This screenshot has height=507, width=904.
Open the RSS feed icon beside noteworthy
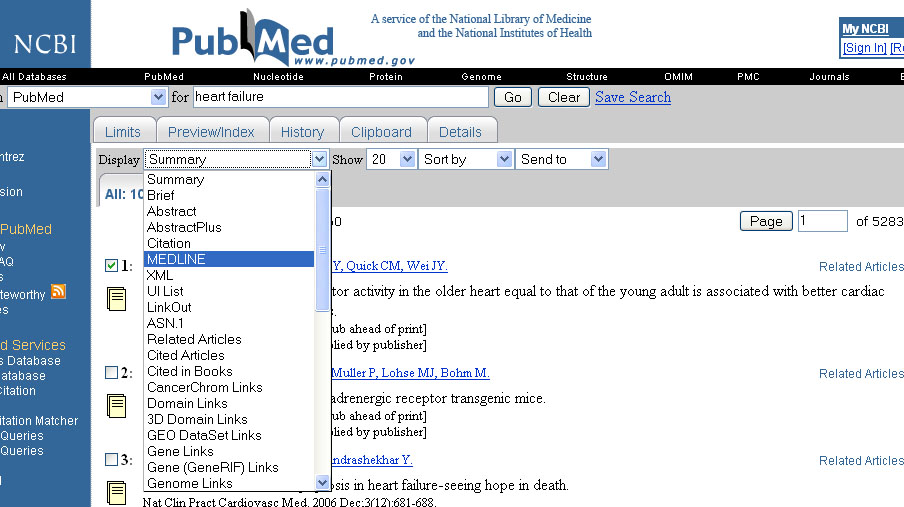click(58, 292)
